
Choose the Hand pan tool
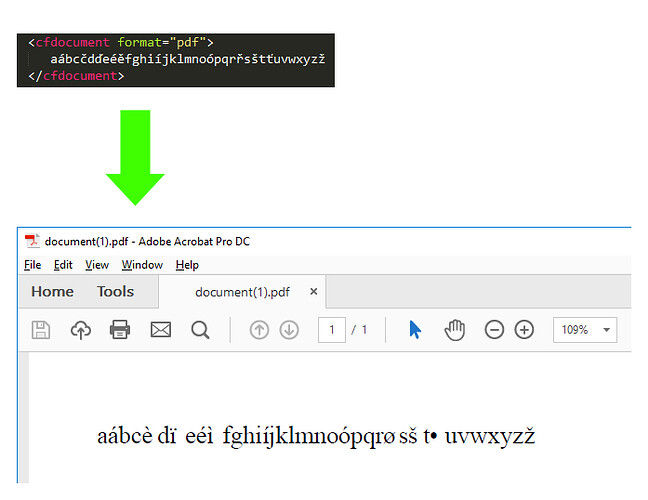tap(455, 330)
